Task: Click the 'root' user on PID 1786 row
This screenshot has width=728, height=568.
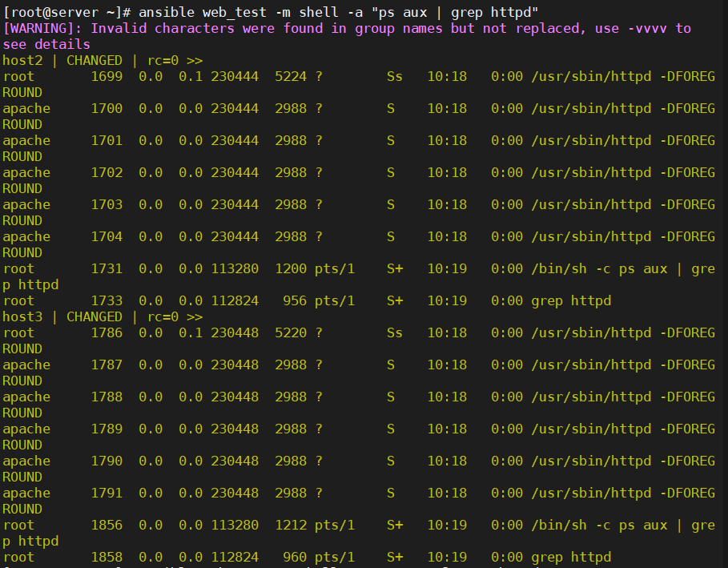Action: [18, 333]
